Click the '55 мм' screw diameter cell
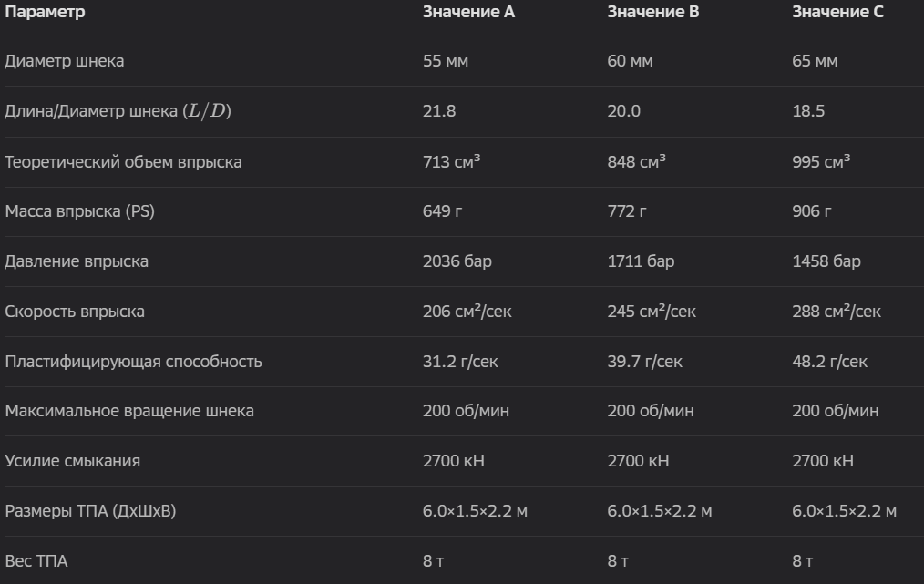This screenshot has width=924, height=584. click(x=446, y=61)
